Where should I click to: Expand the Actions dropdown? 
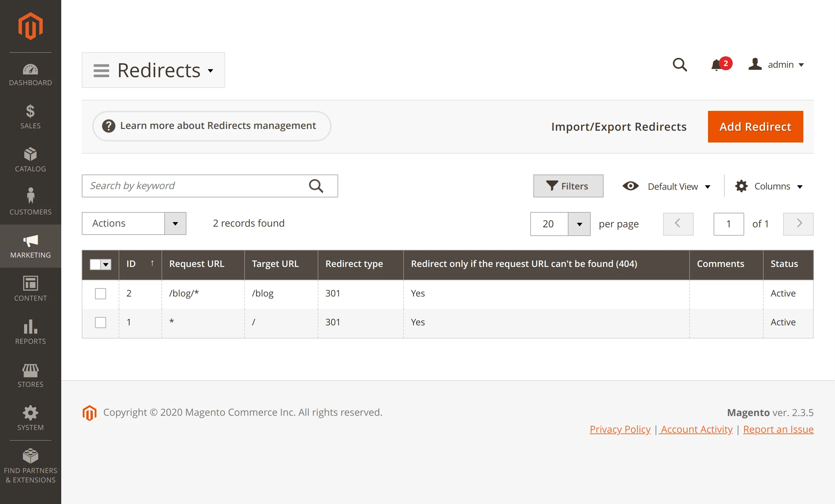[x=134, y=223]
